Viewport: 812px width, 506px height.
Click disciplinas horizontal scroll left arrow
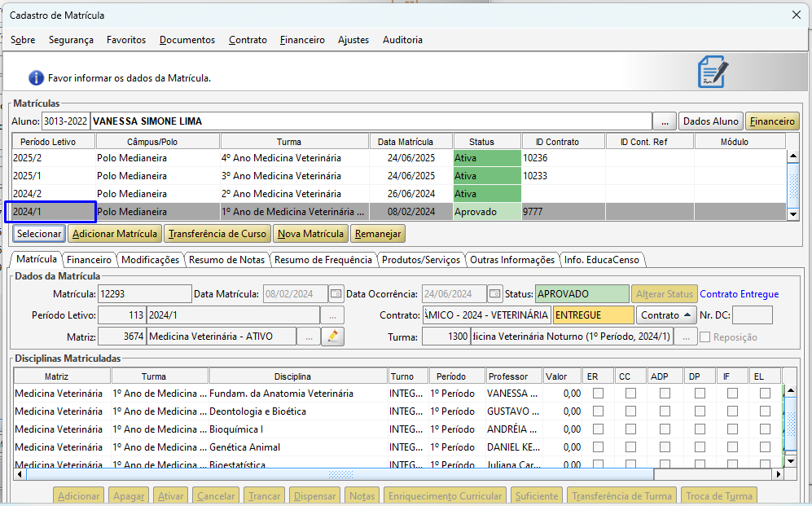(x=20, y=474)
